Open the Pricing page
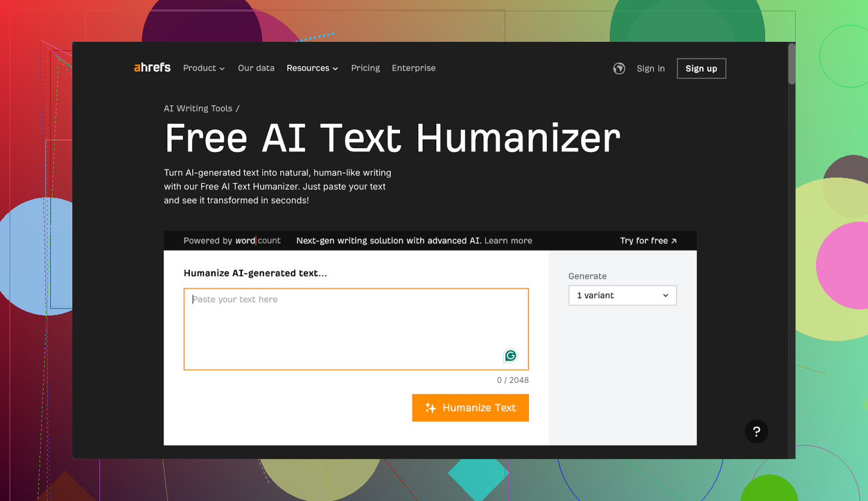The image size is (868, 501). click(365, 68)
